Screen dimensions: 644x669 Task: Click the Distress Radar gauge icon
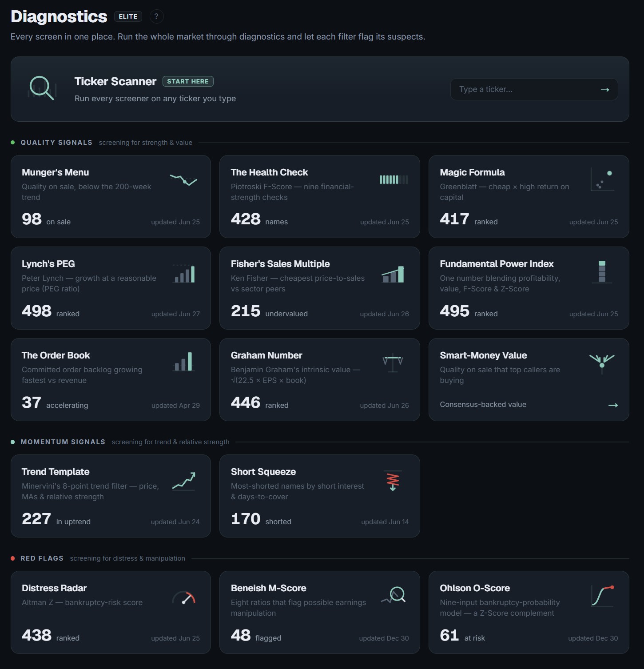pos(184,597)
